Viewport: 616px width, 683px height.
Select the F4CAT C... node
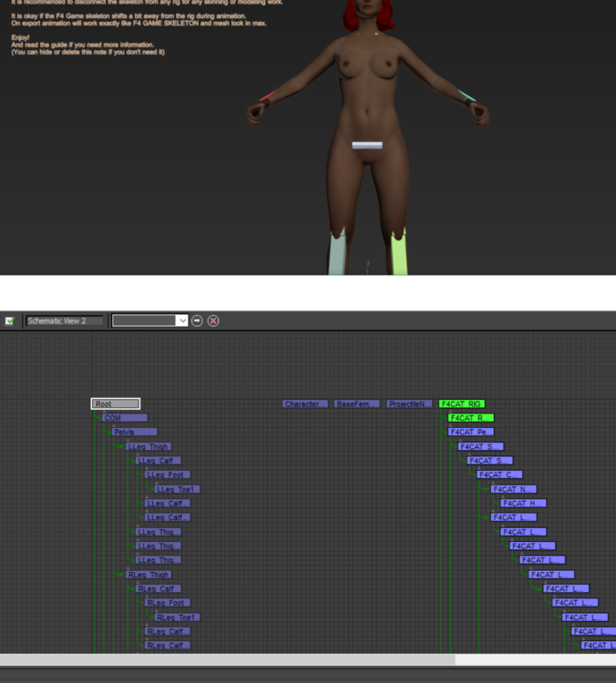(x=499, y=474)
